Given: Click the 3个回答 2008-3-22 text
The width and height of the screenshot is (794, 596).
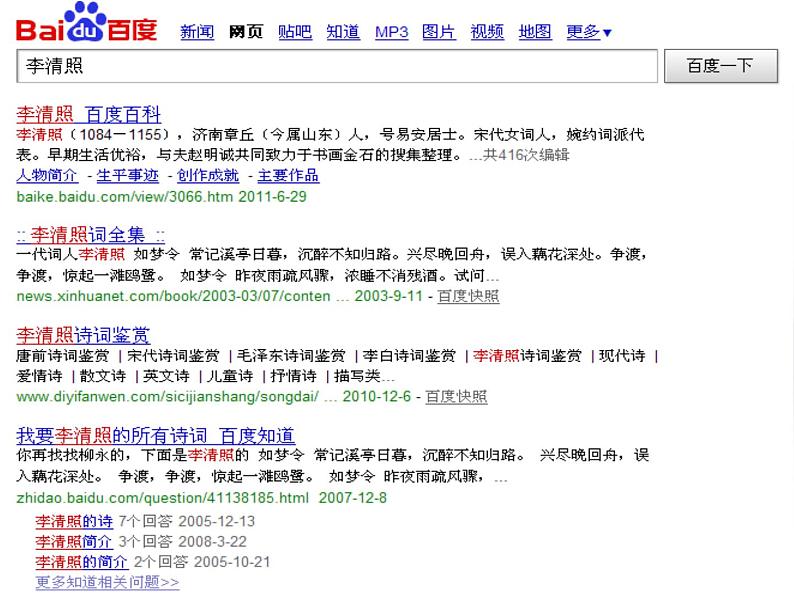Looking at the screenshot, I should (x=183, y=541).
